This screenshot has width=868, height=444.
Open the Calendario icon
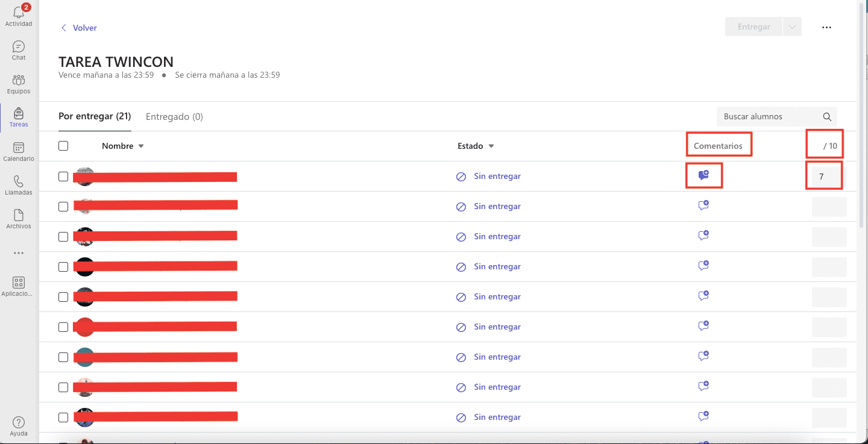[19, 148]
